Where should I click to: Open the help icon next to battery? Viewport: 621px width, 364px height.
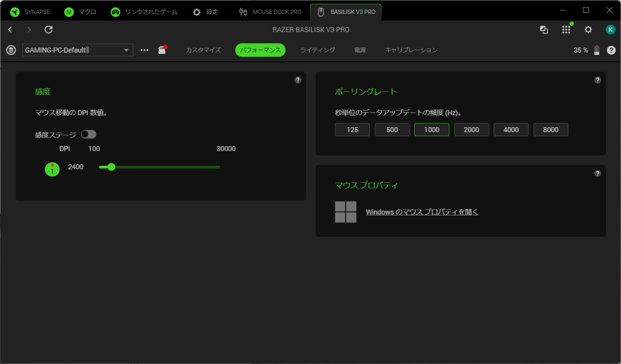(x=611, y=50)
